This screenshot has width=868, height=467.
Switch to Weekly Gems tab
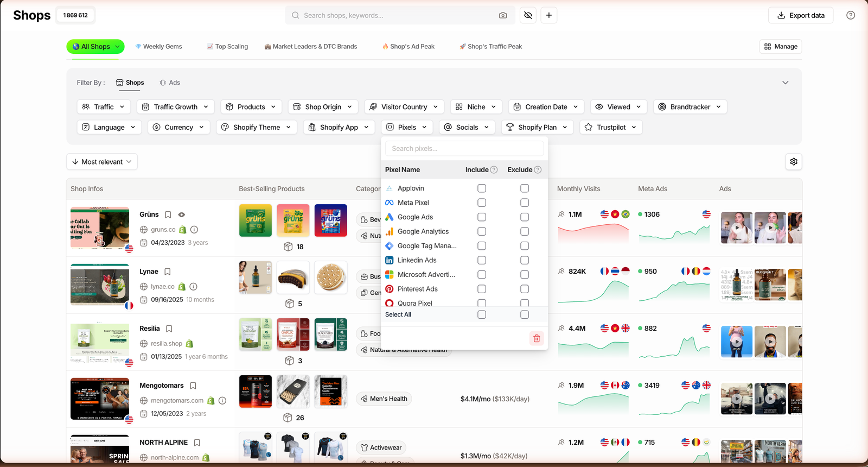[158, 47]
